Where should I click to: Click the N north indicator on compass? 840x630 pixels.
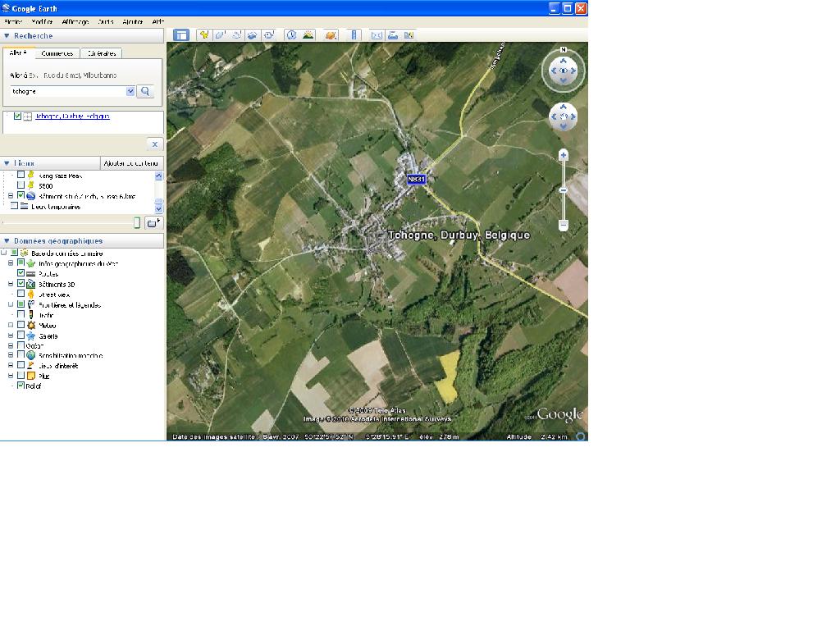pyautogui.click(x=563, y=50)
